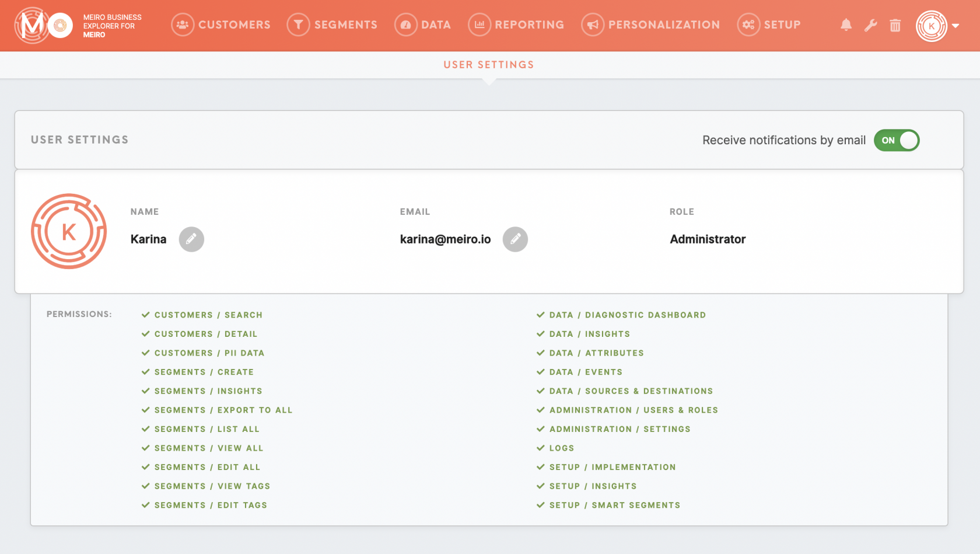Click the Setup gears icon
This screenshot has width=980, height=554.
748,25
